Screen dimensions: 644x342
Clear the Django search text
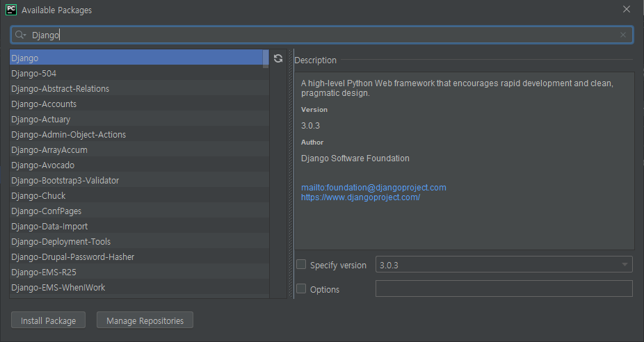623,35
